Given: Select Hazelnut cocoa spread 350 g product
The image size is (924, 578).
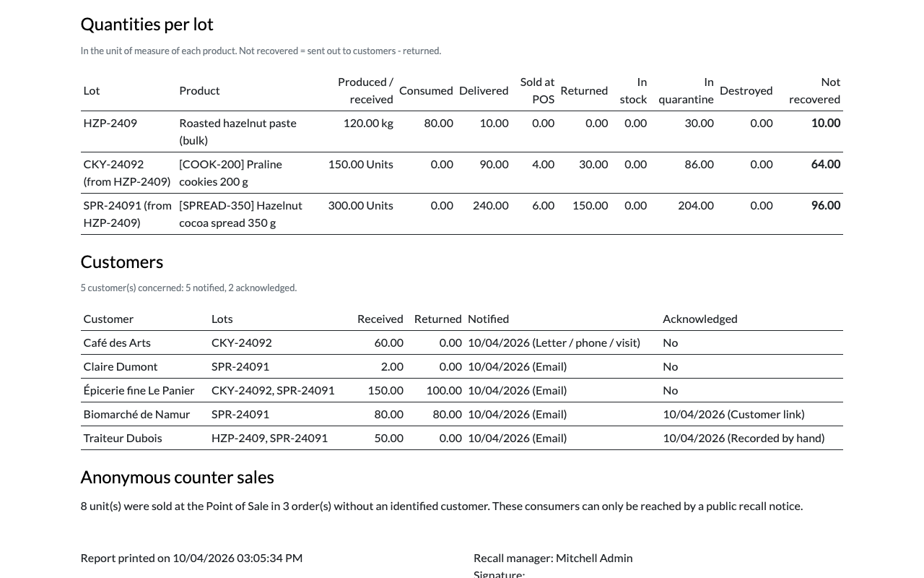Looking at the screenshot, I should [x=240, y=214].
